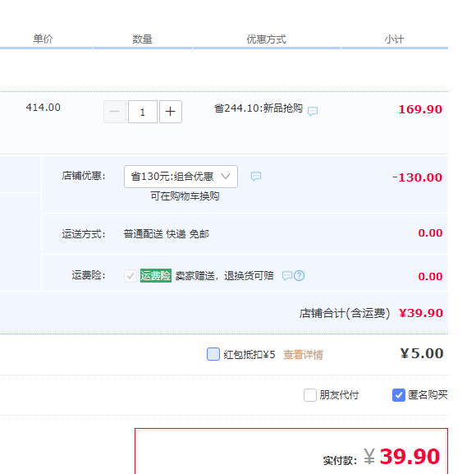Click the quantity input field showing 1
The image size is (476, 474).
click(x=143, y=112)
